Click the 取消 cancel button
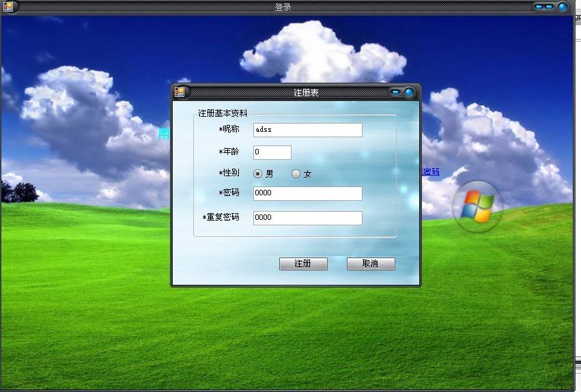This screenshot has height=392, width=581. pyautogui.click(x=371, y=264)
